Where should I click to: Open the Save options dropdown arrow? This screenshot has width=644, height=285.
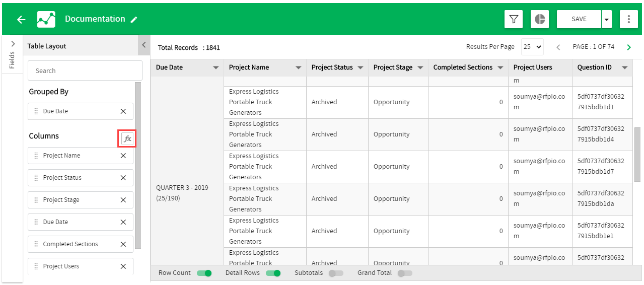606,19
